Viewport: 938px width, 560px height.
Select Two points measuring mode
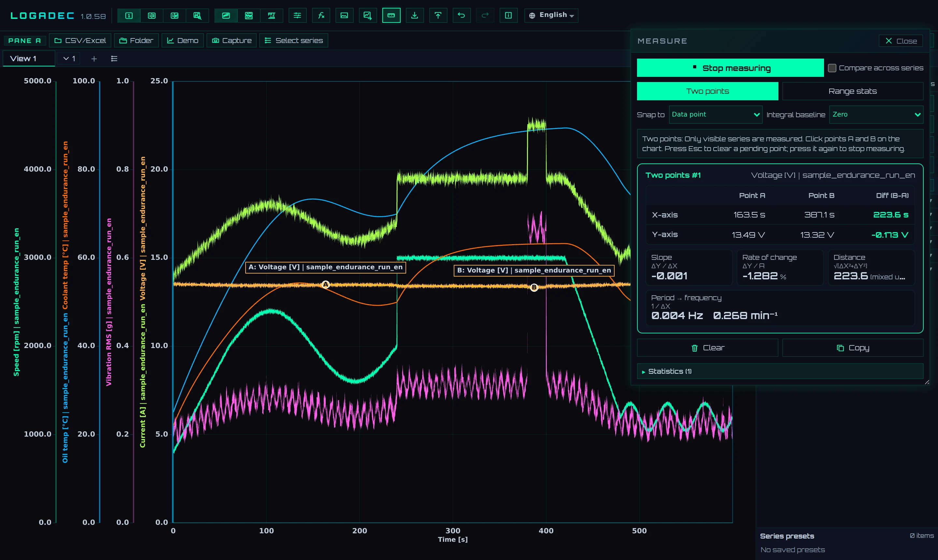tap(707, 91)
